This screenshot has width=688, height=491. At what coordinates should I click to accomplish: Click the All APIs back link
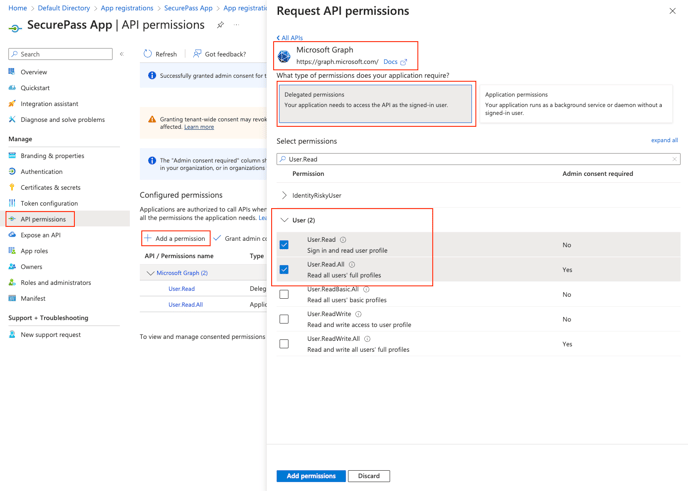click(290, 38)
